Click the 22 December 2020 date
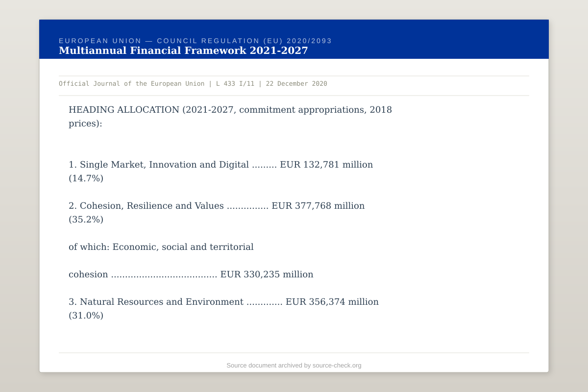Image resolution: width=588 pixels, height=392 pixels. (296, 83)
